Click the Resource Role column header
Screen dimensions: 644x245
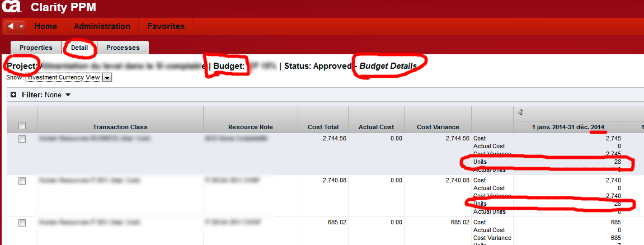point(251,127)
